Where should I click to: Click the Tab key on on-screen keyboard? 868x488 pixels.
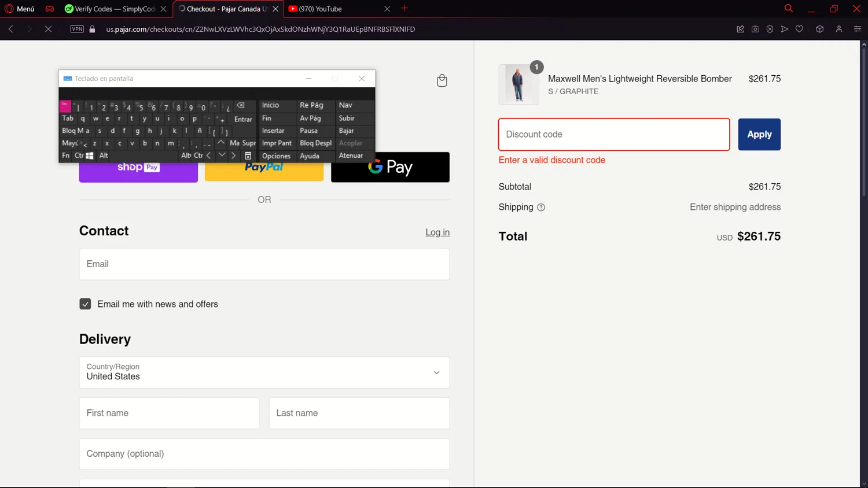click(x=68, y=119)
